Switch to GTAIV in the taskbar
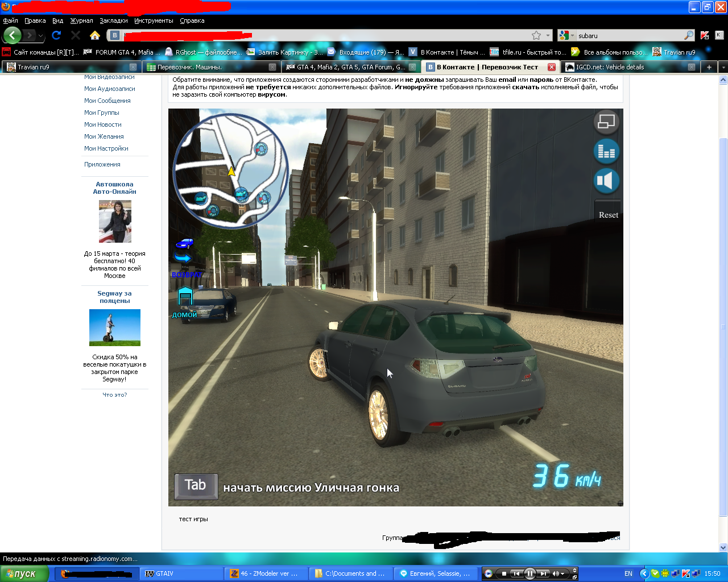This screenshot has width=728, height=582. 181,573
